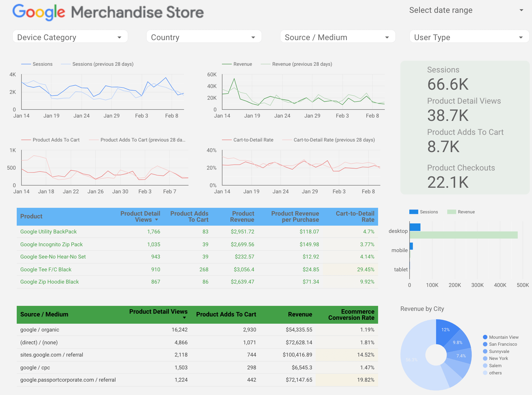Click sites.google.com / referral row
532x395 pixels.
point(197,355)
